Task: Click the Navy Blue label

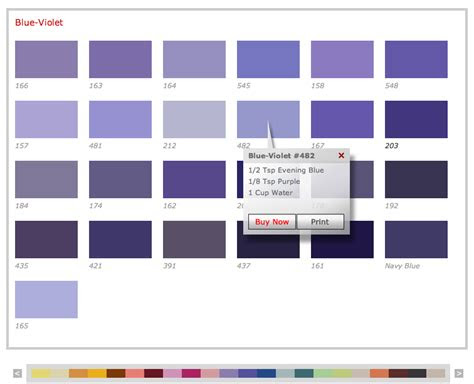Action: (x=402, y=266)
